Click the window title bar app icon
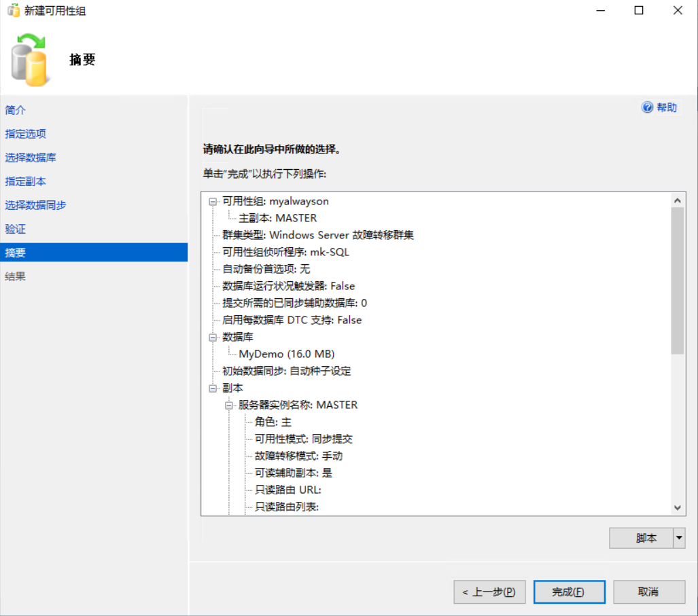 click(x=14, y=10)
